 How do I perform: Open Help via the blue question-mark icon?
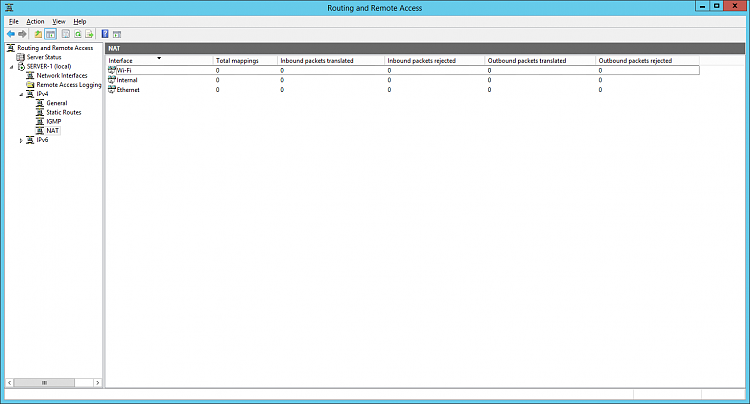tap(105, 34)
